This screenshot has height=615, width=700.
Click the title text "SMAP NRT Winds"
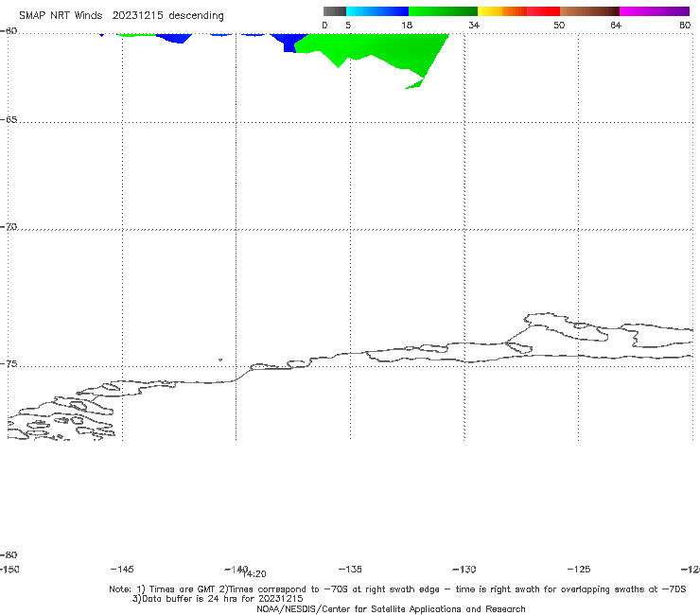[x=61, y=15]
